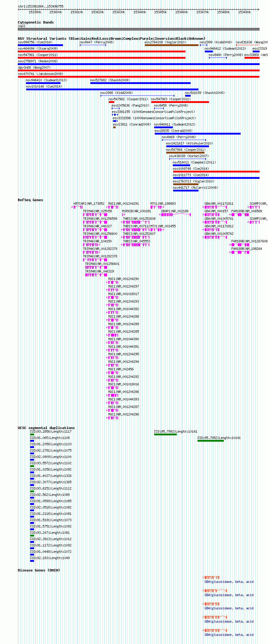Select the segmental duplication %ID:93.2856 Length:1117
This screenshot has height=644, width=268.
[32, 434]
